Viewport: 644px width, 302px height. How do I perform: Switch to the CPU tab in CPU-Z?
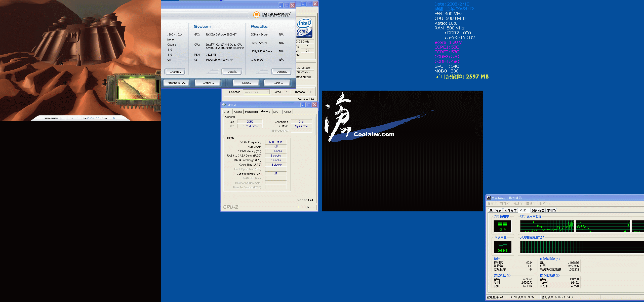pos(226,112)
